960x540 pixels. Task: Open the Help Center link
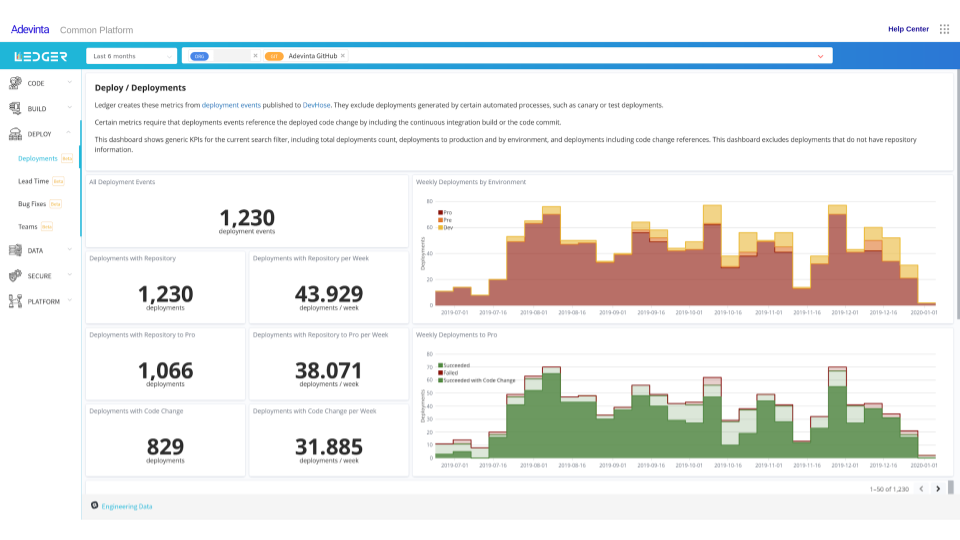(x=908, y=29)
